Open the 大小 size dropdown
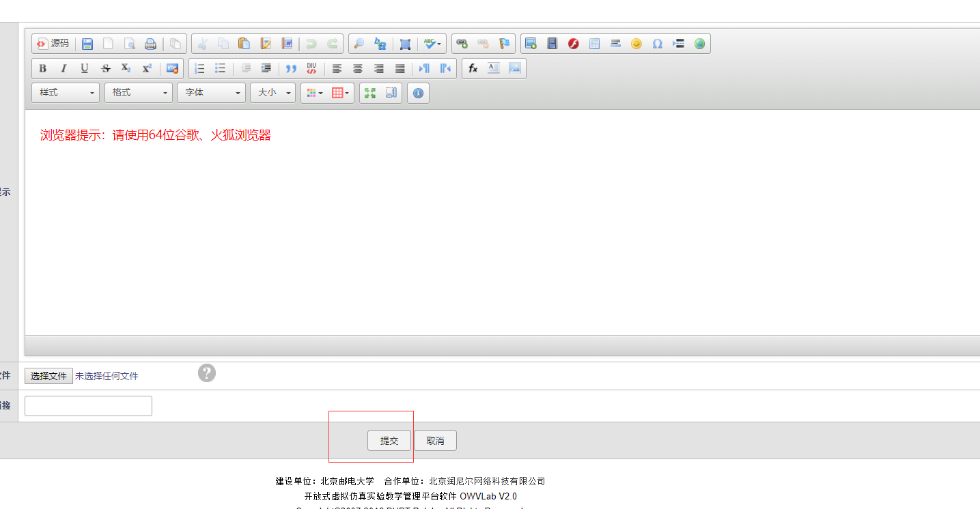 tap(273, 93)
